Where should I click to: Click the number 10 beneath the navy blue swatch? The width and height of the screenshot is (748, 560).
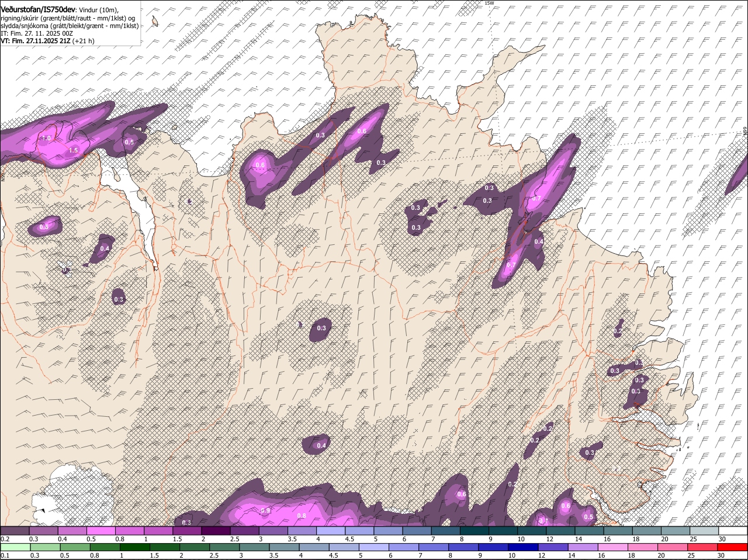pyautogui.click(x=512, y=555)
